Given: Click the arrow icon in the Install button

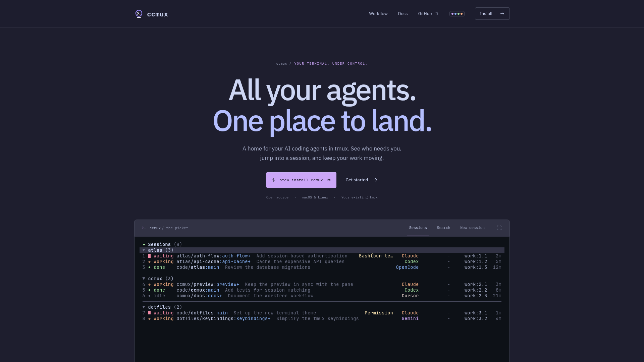Looking at the screenshot, I should click(502, 14).
